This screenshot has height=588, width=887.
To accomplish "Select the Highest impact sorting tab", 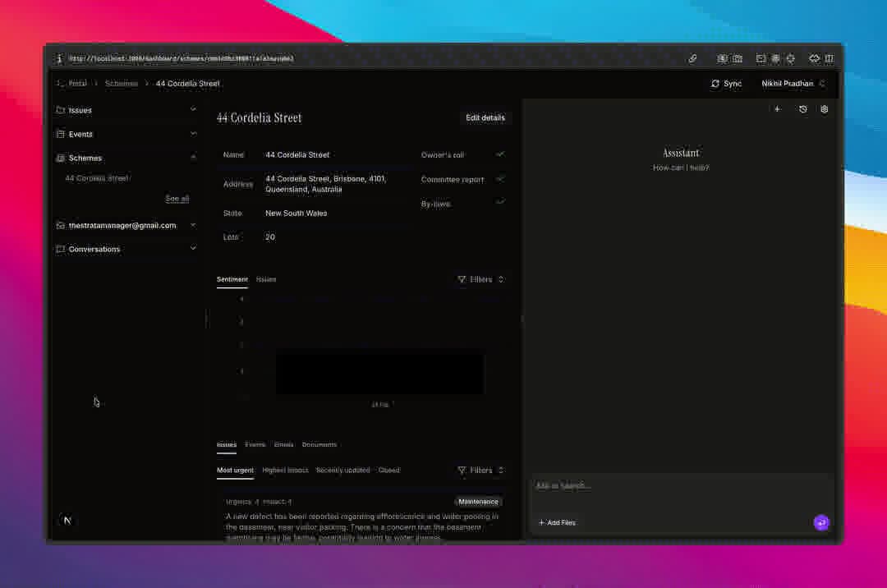I will coord(285,471).
